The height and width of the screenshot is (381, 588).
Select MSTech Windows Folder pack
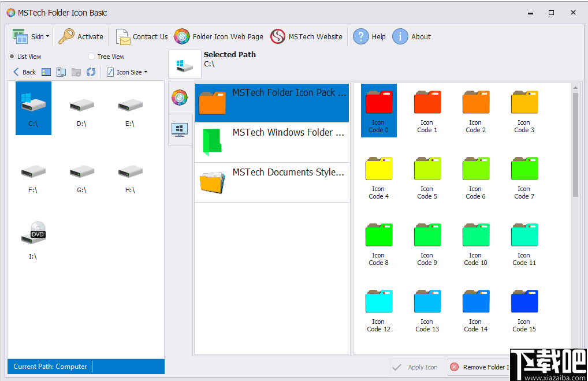(272, 143)
